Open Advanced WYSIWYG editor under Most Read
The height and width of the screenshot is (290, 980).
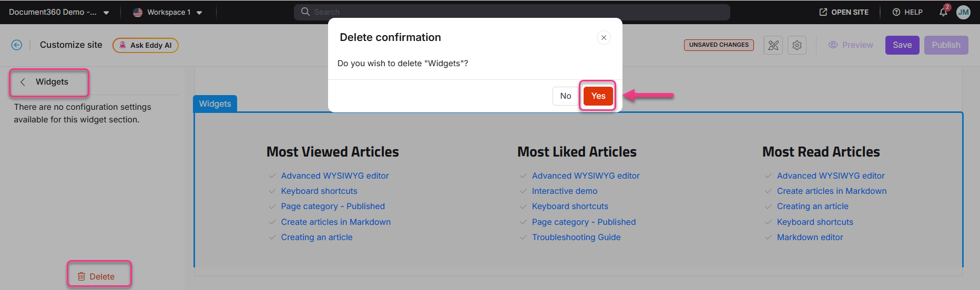[831, 175]
